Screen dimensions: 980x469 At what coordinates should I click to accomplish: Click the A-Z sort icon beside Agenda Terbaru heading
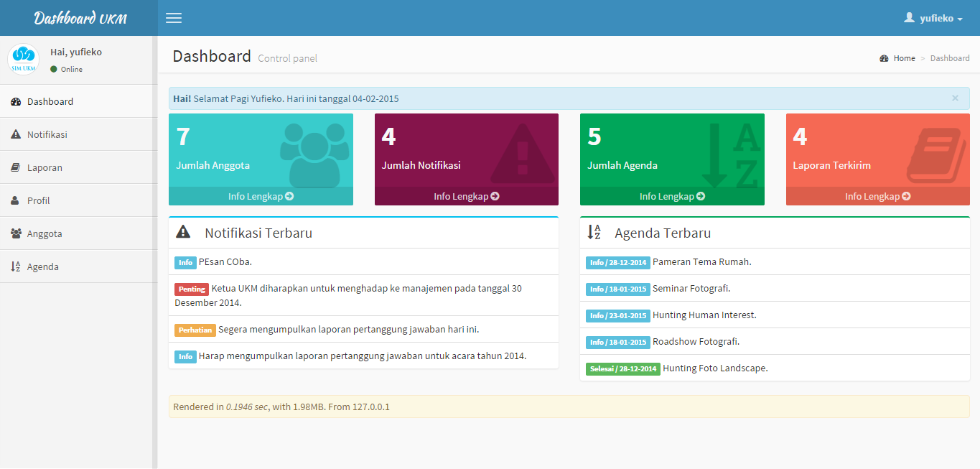point(594,232)
